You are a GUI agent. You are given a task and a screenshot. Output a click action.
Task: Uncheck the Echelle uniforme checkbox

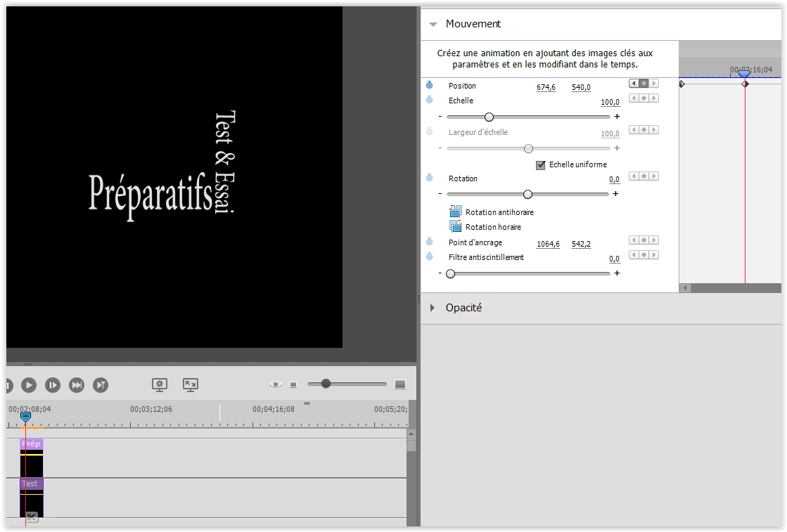541,165
